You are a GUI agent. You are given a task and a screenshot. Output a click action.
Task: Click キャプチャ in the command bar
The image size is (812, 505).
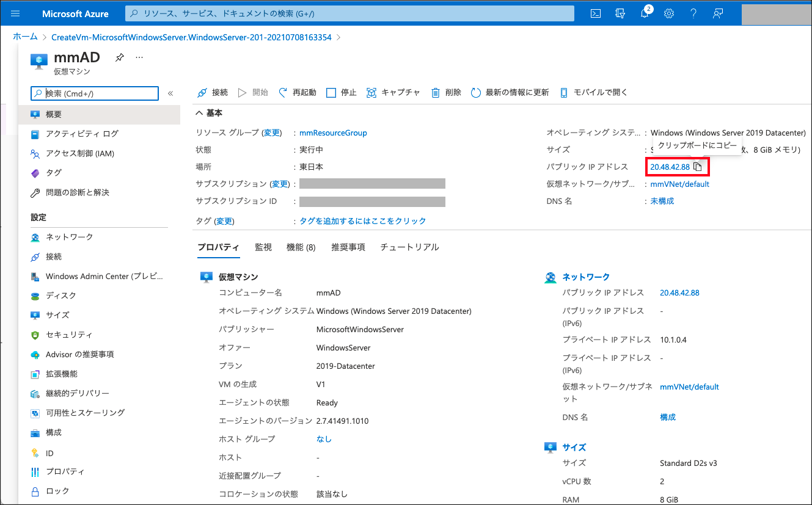point(393,92)
